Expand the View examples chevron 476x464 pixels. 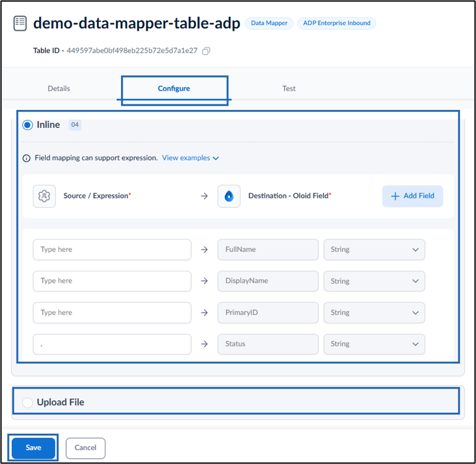click(x=216, y=158)
